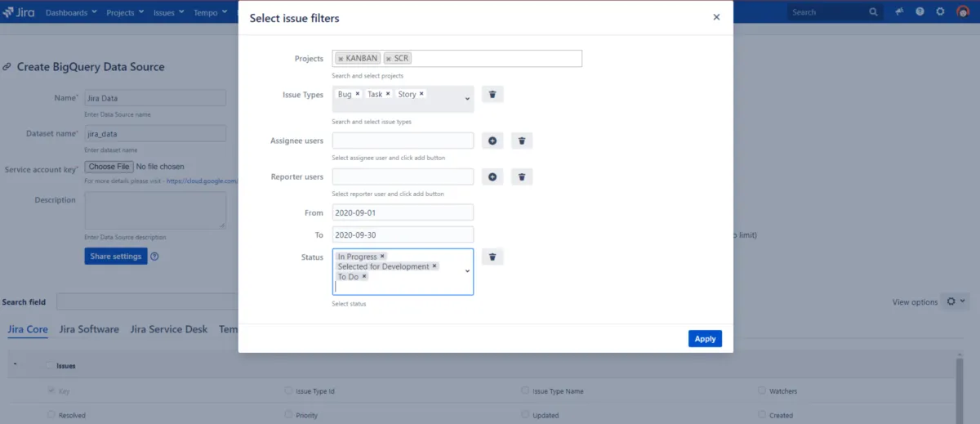
Task: Remove Bug issue type tag
Action: click(358, 94)
